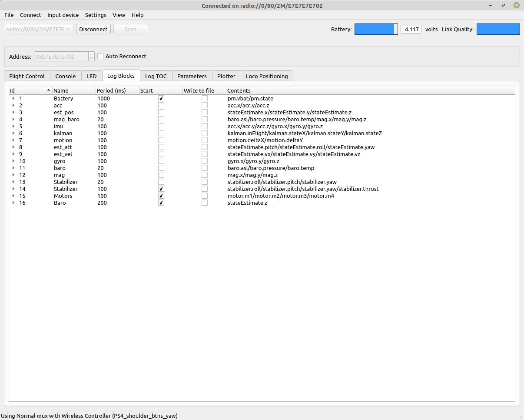Click the Battery level progress bar
This screenshot has height=420, width=524.
pos(376,29)
